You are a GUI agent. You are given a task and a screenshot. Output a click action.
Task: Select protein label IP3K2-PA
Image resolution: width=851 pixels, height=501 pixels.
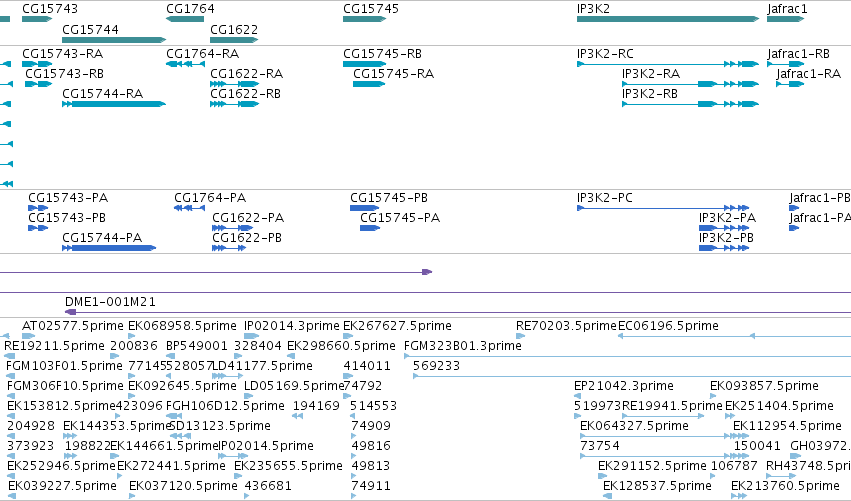click(727, 218)
